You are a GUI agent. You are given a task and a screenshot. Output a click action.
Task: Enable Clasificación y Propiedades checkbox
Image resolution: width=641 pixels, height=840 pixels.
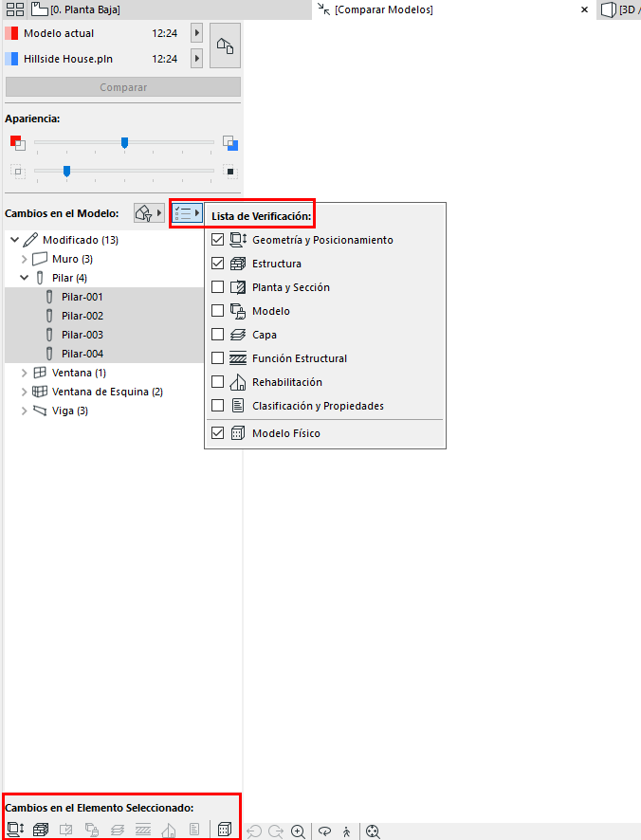(x=217, y=406)
